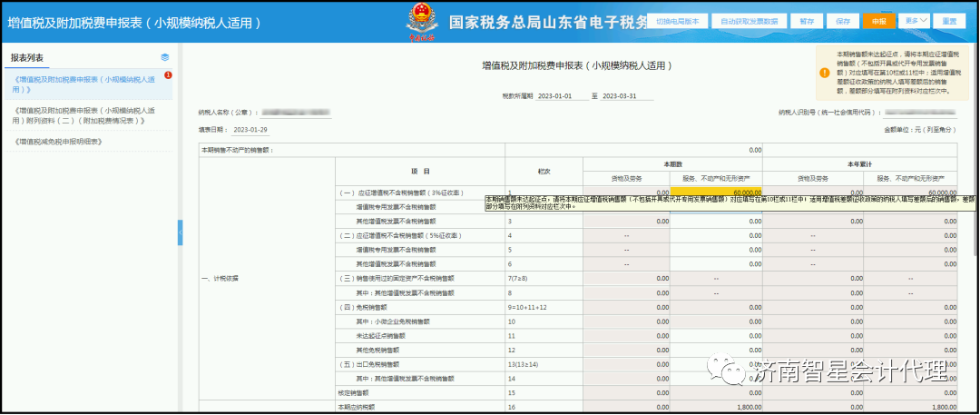The image size is (980, 415).
Task: Click the 栏次 column header
Action: 544,172
